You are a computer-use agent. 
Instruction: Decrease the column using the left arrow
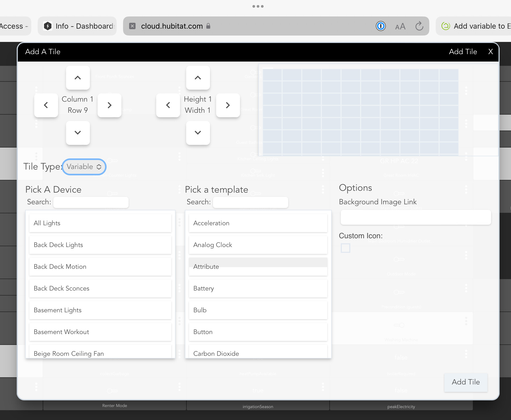pyautogui.click(x=46, y=105)
